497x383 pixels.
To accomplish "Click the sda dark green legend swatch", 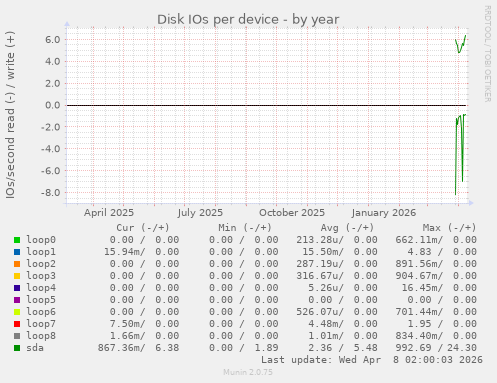I will [x=17, y=348].
